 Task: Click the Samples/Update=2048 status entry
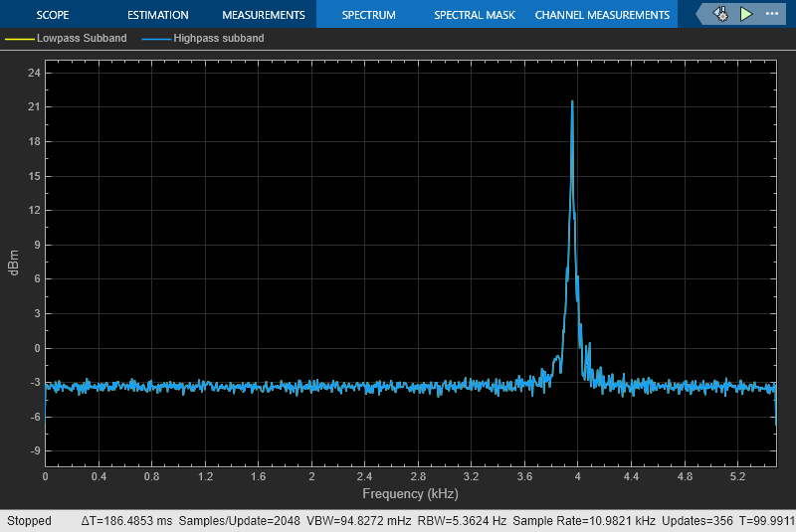[239, 521]
